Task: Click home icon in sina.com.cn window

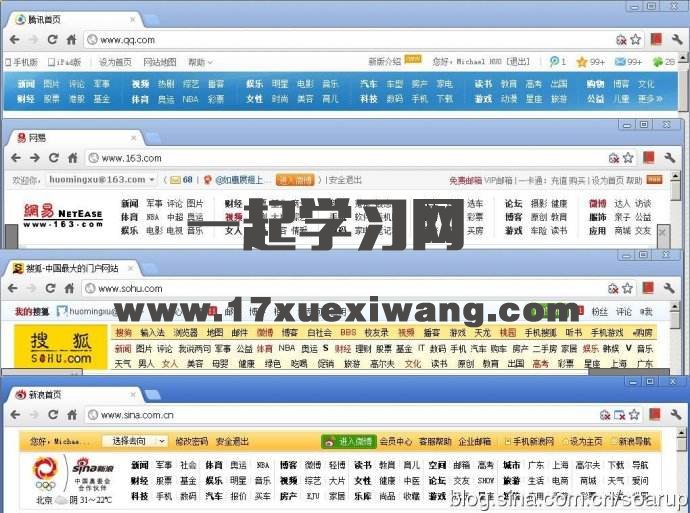Action: (72, 414)
